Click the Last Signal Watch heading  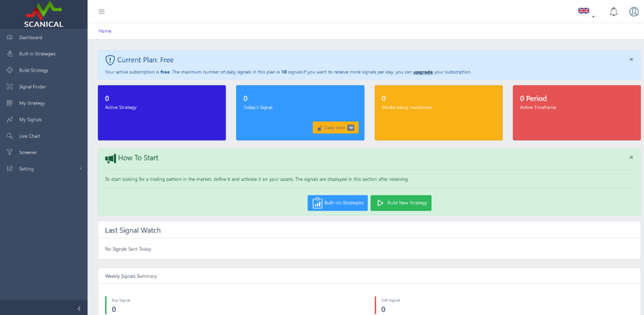133,230
